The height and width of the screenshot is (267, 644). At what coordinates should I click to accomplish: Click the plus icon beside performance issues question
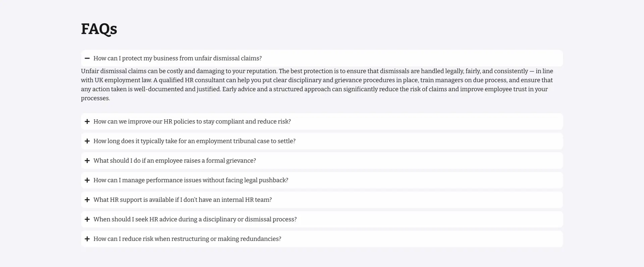(87, 180)
